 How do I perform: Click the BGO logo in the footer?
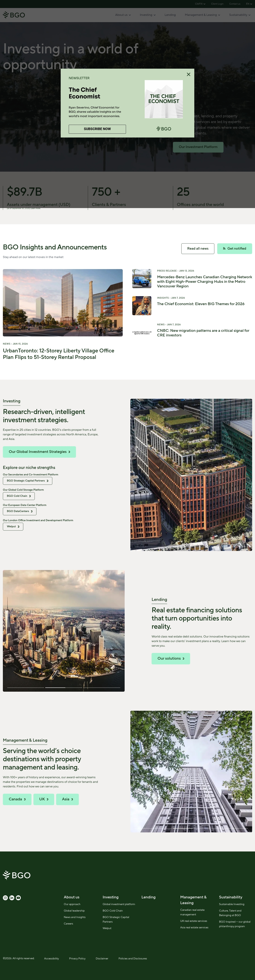click(16, 875)
